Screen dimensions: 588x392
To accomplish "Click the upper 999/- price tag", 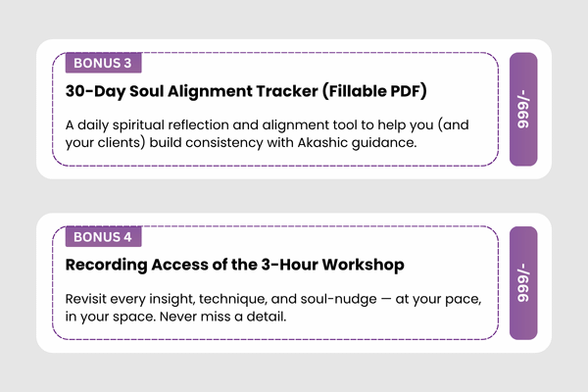I will point(537,110).
